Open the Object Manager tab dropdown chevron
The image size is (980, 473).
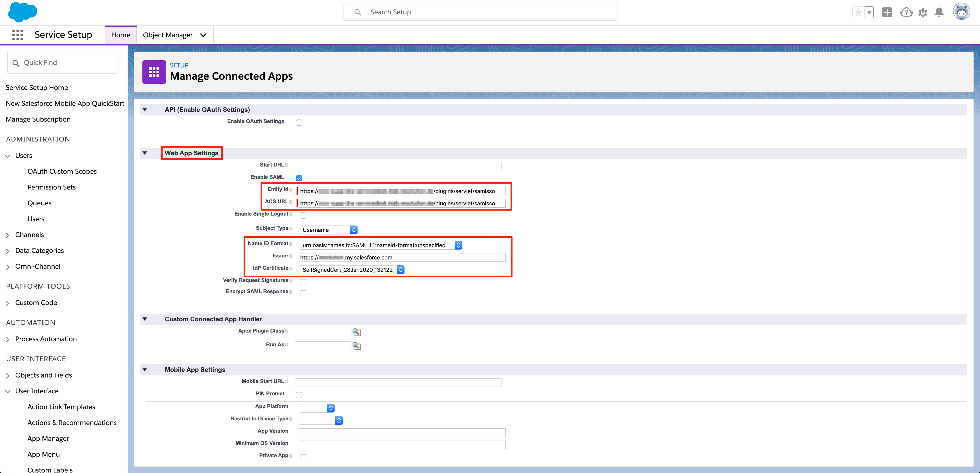(x=203, y=35)
